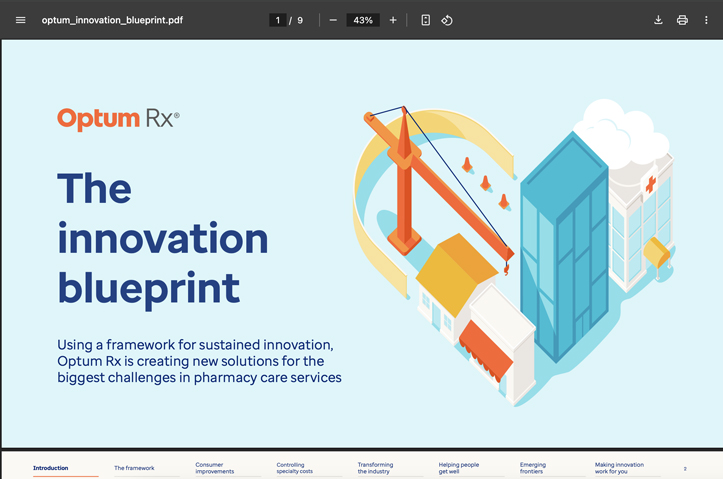Screen dimensions: 723x479
Task: Click the optum_innovation_blueprint.pdf file title
Action: point(112,20)
